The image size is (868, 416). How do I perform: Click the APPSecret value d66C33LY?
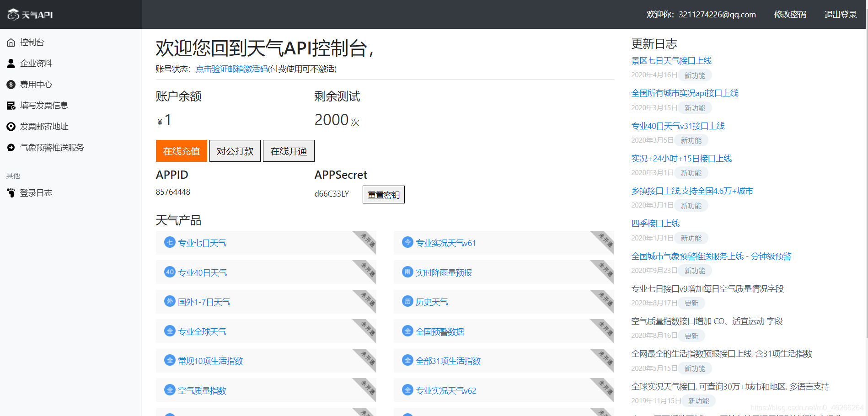coord(332,194)
